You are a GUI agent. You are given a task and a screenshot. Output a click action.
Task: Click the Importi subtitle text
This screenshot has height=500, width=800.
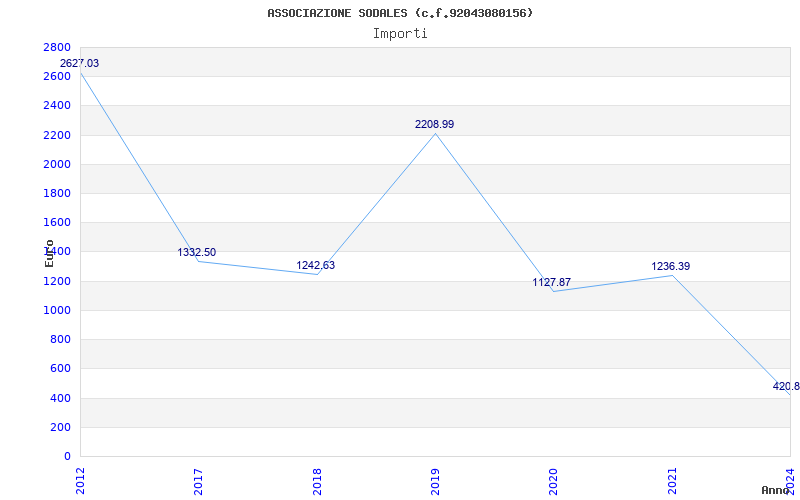400,34
